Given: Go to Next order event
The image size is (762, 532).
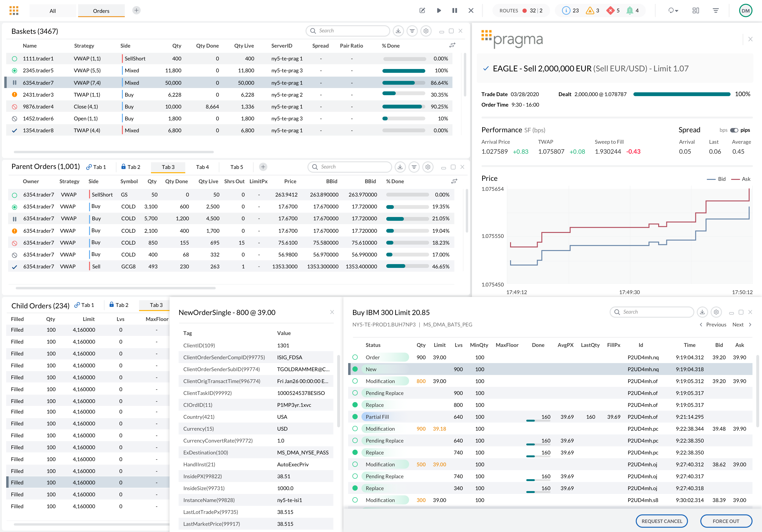Looking at the screenshot, I should [742, 325].
